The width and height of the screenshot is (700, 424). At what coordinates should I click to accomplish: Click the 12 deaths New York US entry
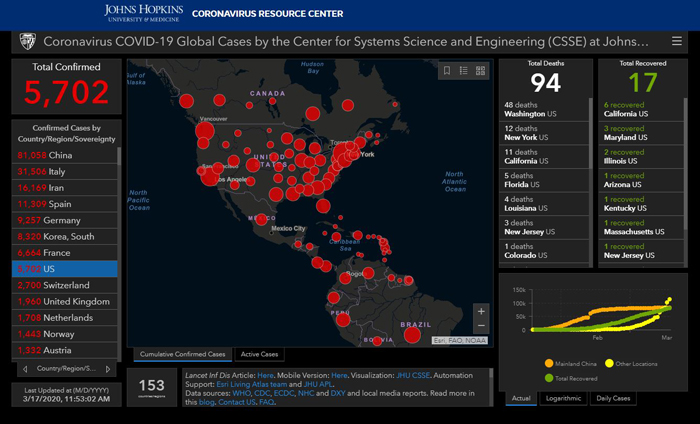[544, 133]
